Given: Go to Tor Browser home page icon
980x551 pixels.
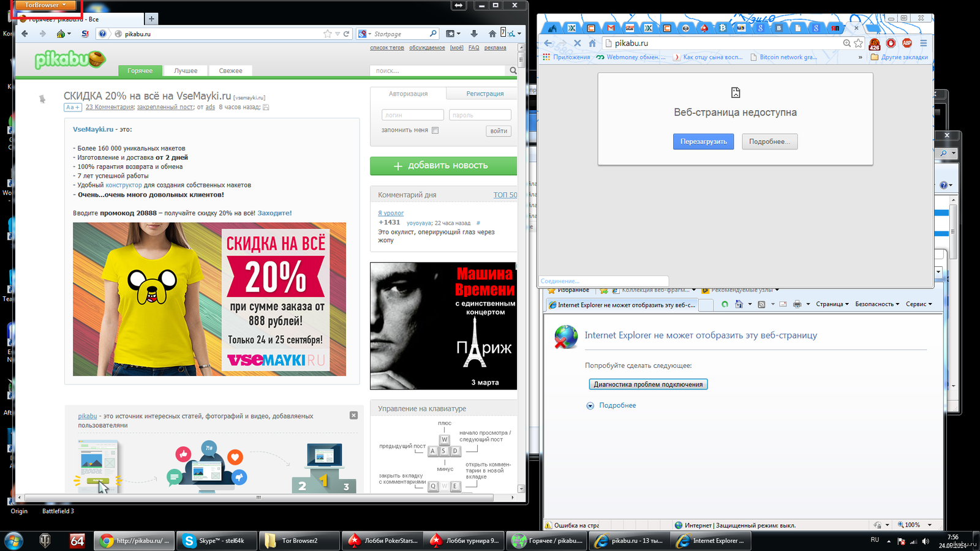Looking at the screenshot, I should tap(492, 34).
